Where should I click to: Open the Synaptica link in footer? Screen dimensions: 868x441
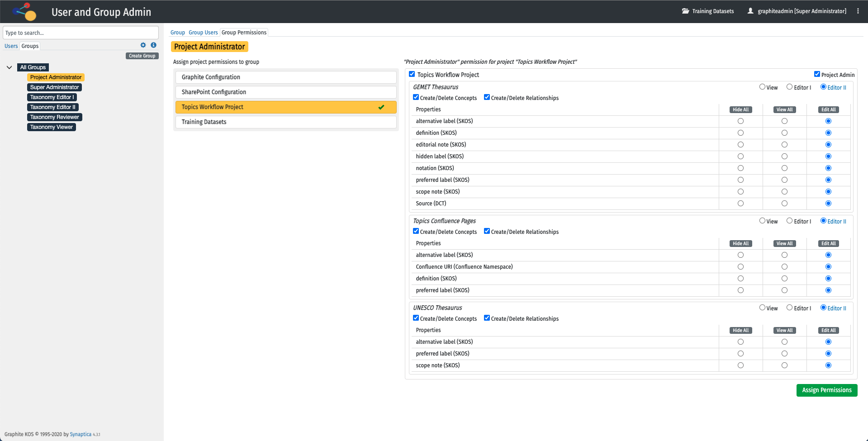coord(81,435)
